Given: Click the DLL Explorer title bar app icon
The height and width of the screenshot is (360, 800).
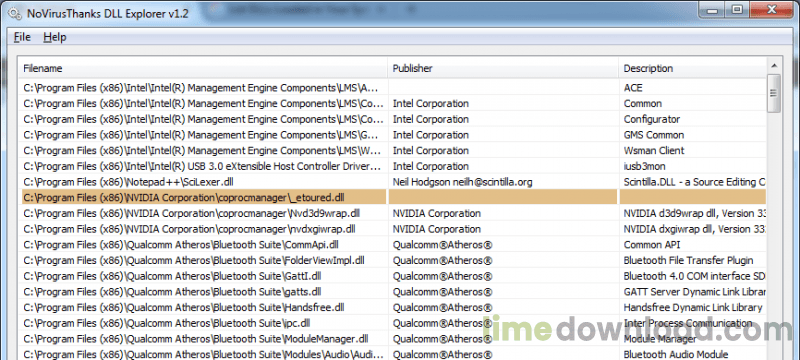Looking at the screenshot, I should pyautogui.click(x=14, y=13).
